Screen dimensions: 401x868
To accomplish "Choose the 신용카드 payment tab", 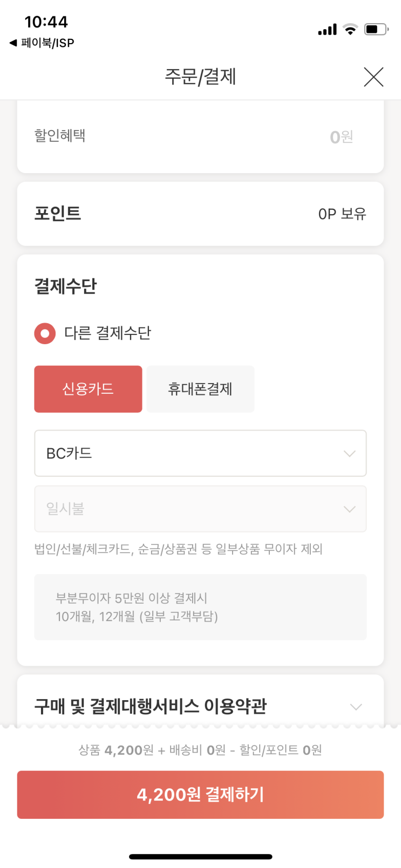I will point(88,389).
